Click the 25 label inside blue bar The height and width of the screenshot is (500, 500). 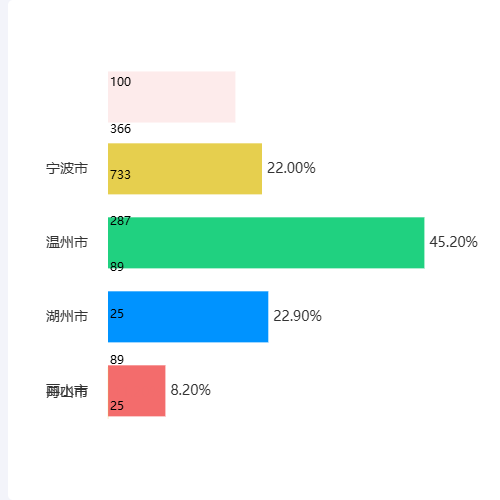click(x=117, y=314)
